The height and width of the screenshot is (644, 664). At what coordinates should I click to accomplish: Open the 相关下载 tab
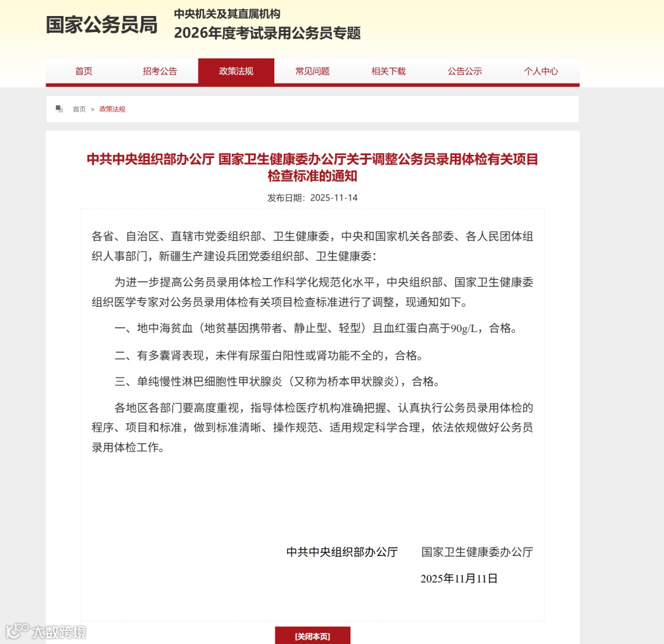coord(388,71)
